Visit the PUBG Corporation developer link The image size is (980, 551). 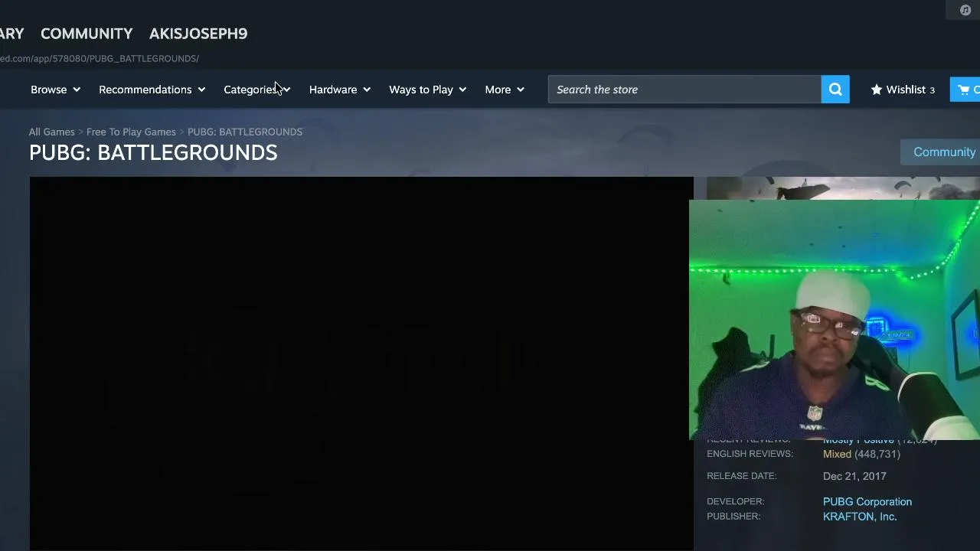[x=867, y=502]
